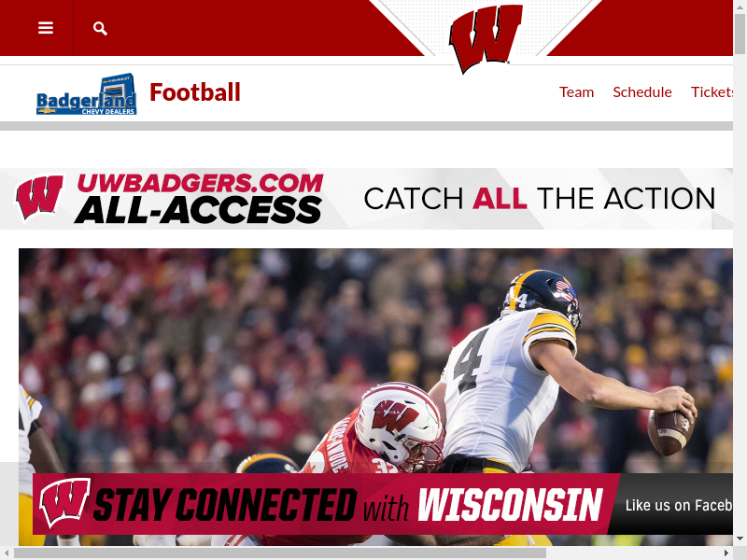Click the vertical scrollbar thumb
Image resolution: width=747 pixels, height=560 pixels.
pyautogui.click(x=740, y=35)
